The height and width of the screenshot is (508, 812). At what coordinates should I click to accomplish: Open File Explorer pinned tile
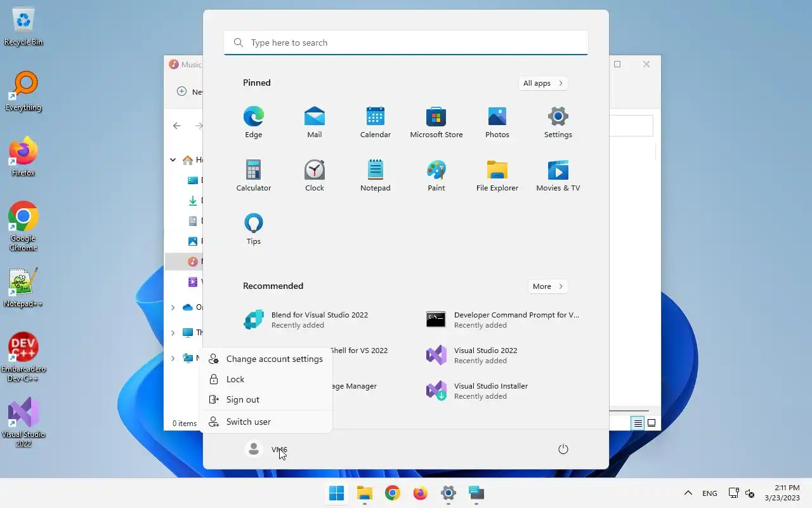pos(497,176)
